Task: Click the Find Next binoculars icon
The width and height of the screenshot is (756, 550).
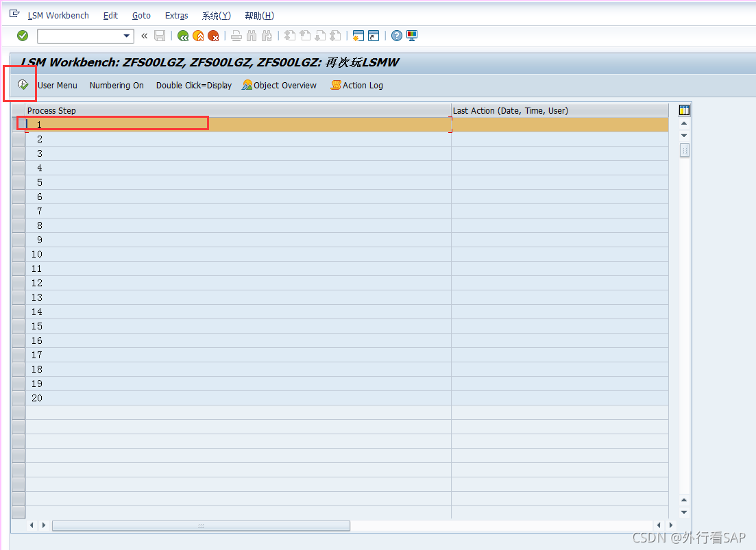Action: pos(267,36)
